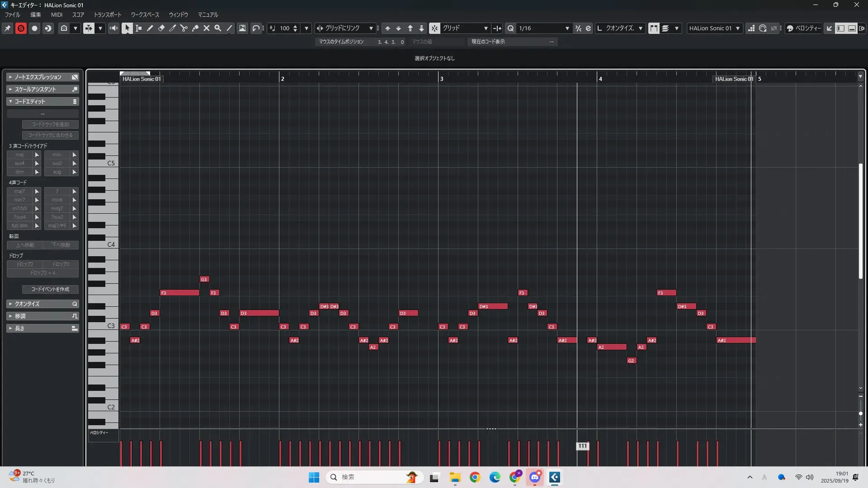Image resolution: width=868 pixels, height=488 pixels.
Task: Select the Line tool
Action: coord(229,28)
